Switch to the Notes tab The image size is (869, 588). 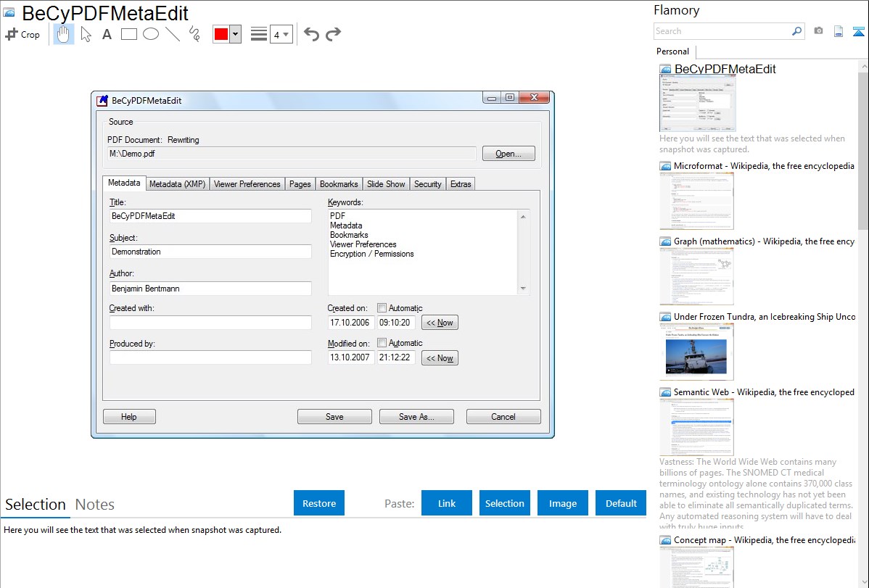95,505
